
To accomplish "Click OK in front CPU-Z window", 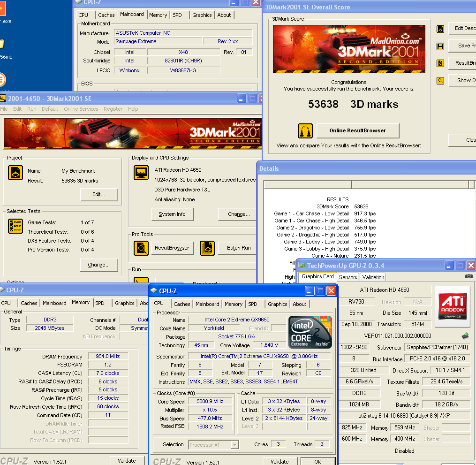I will 317,461.
